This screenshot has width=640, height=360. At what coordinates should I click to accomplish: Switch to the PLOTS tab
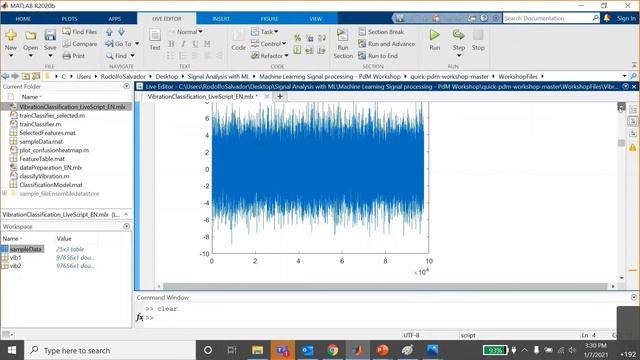[69, 19]
